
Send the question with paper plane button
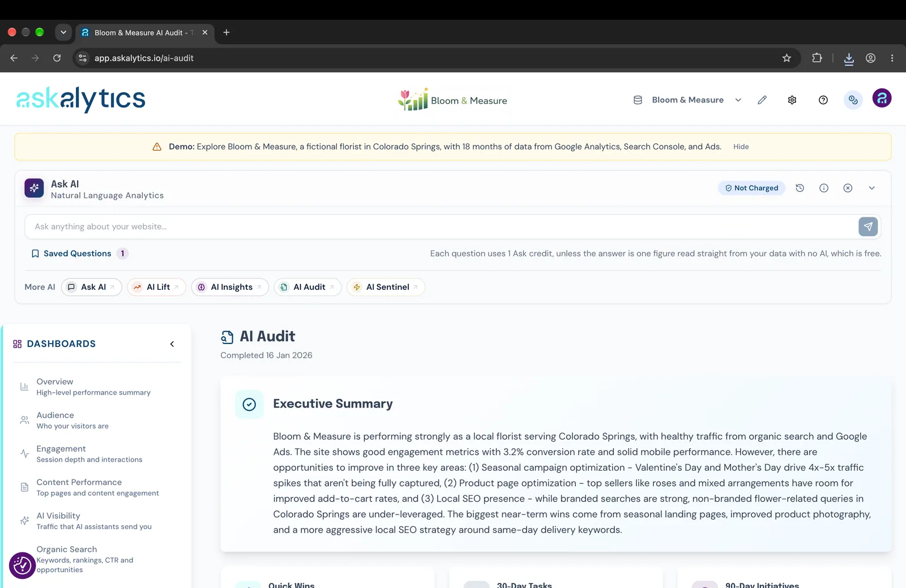[x=868, y=226]
